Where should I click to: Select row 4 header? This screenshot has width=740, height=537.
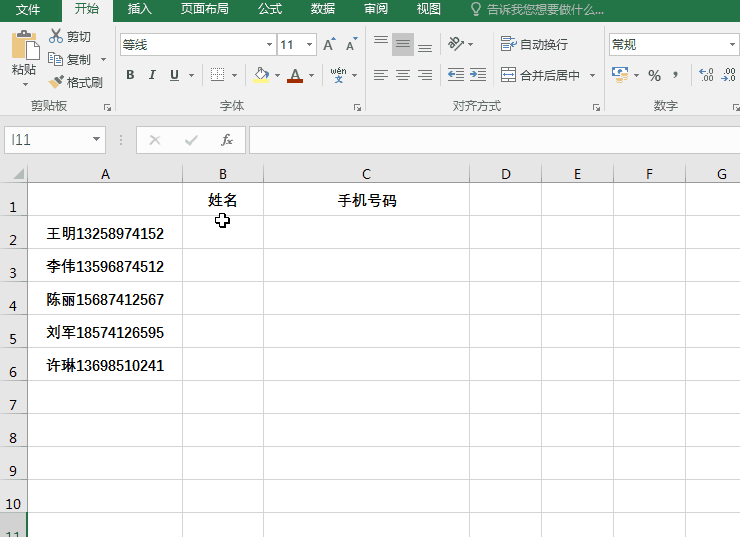13,299
